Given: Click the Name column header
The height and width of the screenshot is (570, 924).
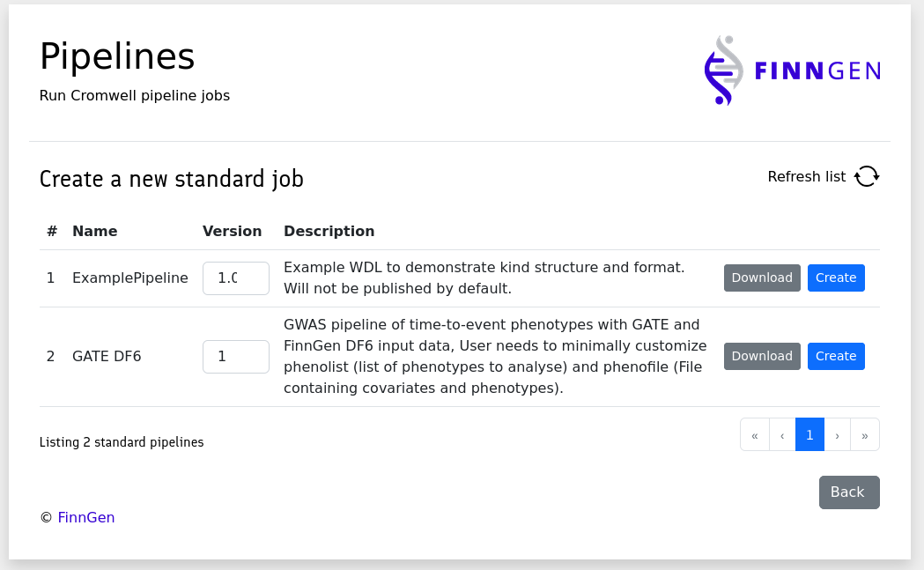Looking at the screenshot, I should click(x=94, y=231).
